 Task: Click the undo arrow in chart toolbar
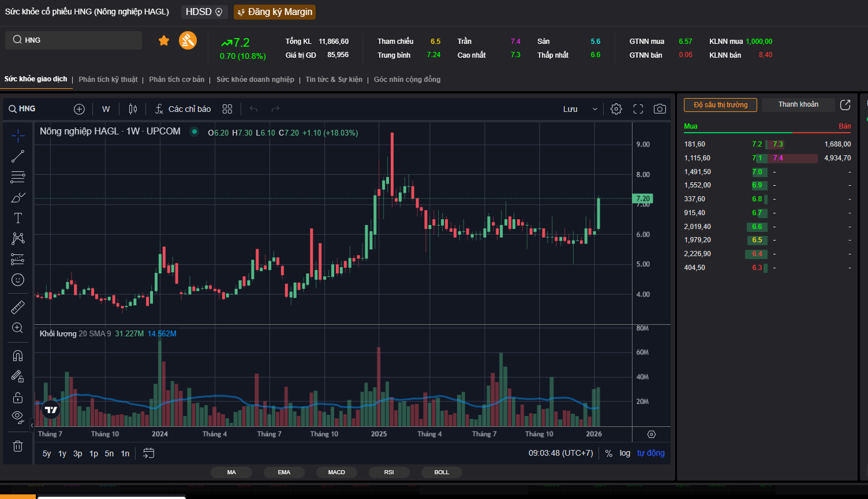coord(254,109)
